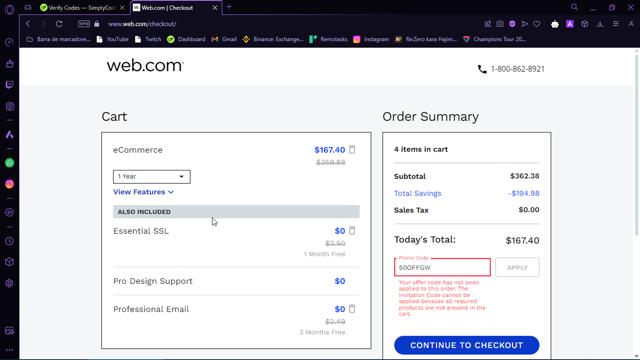
Task: Open the downloads icon in toolbar
Action: point(600,24)
